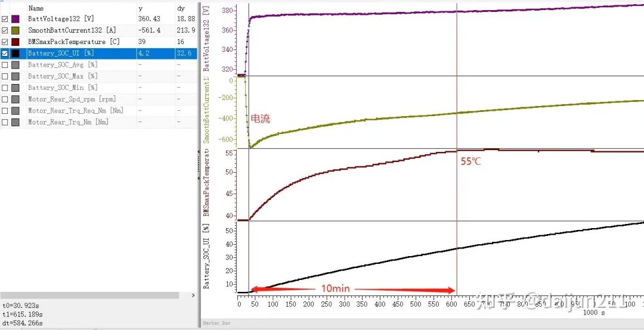The height and width of the screenshot is (330, 644).
Task: Enable the Battery_SOC_Avg signal checkbox
Action: tap(5, 65)
